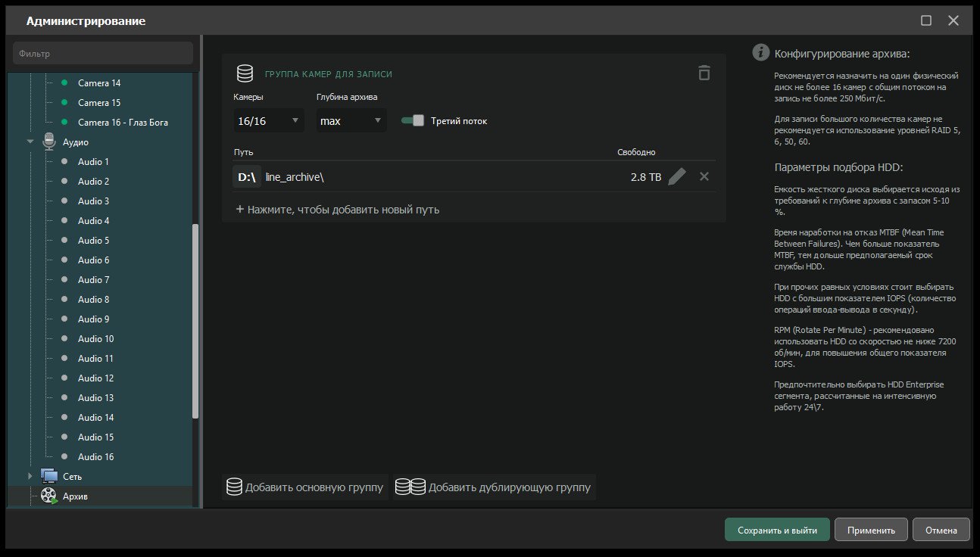Screen dimensions: 980x557
Task: Click the Audio microphone icon in tree
Action: (49, 142)
